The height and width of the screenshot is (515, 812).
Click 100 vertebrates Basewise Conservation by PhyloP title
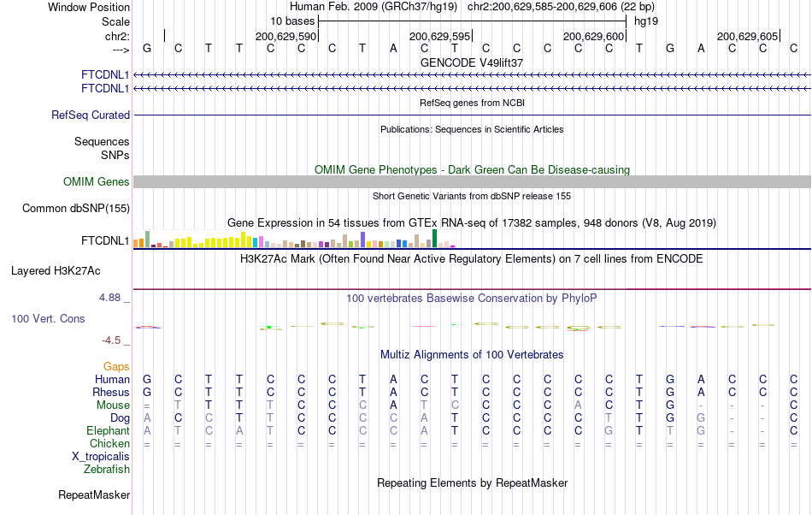pyautogui.click(x=472, y=298)
